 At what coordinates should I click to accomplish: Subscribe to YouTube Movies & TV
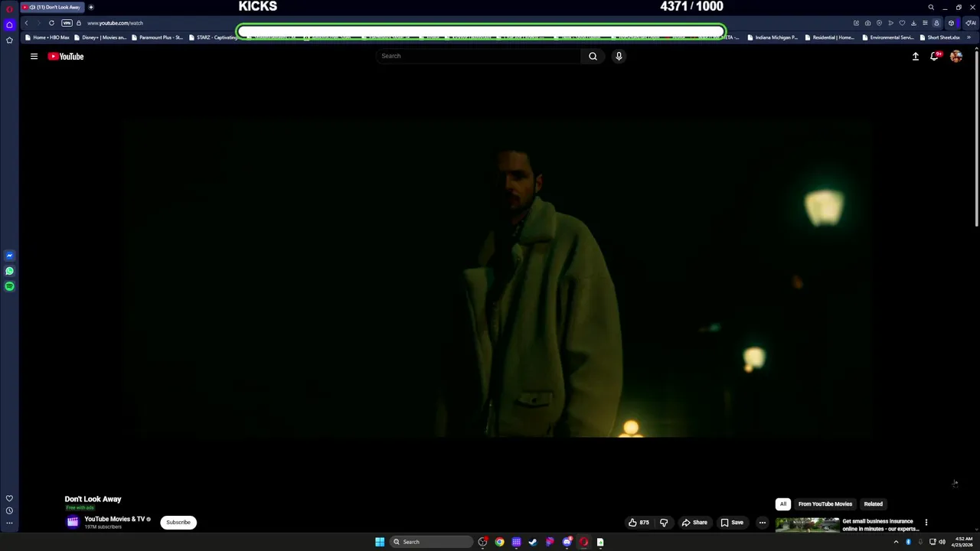coord(178,523)
